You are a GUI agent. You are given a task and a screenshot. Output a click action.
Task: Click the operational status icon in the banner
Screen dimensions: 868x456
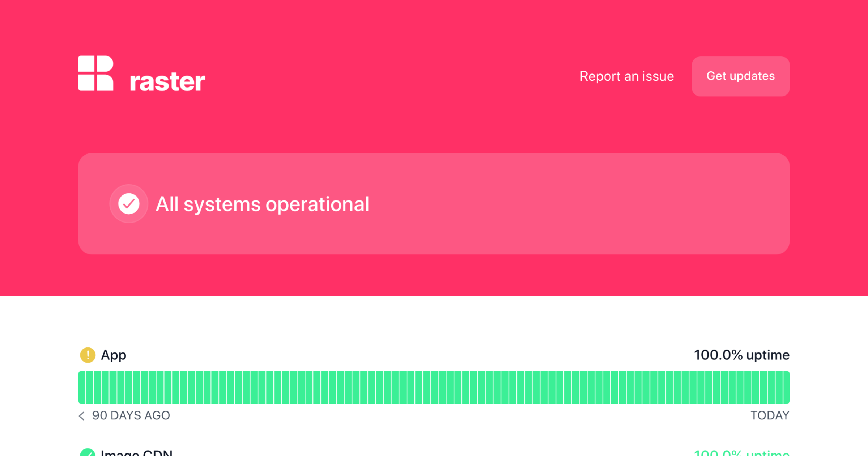click(129, 204)
